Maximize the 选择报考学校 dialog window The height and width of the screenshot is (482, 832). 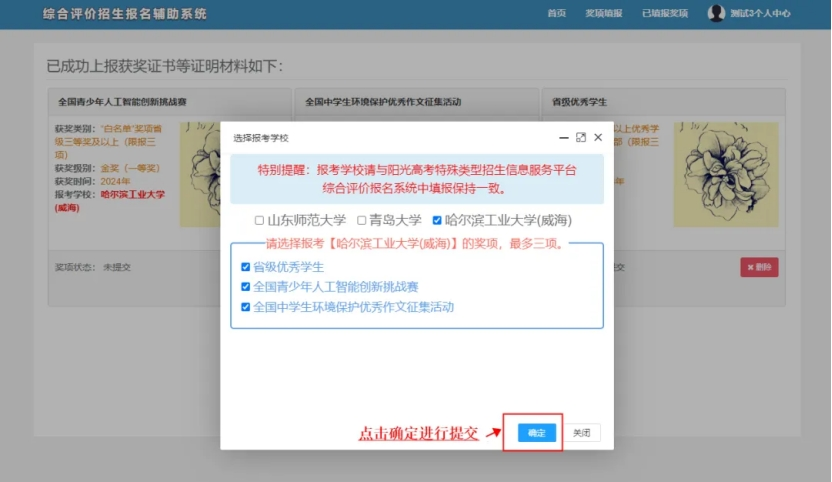tap(581, 137)
